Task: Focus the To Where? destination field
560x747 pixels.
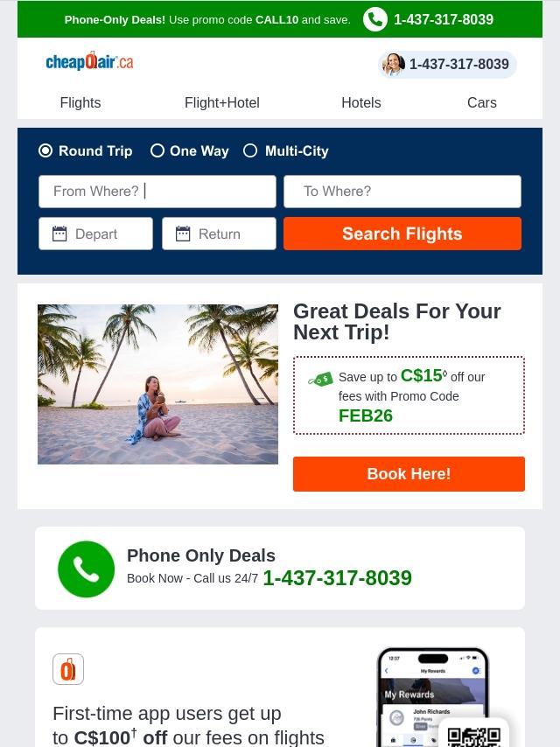Action: tap(402, 192)
